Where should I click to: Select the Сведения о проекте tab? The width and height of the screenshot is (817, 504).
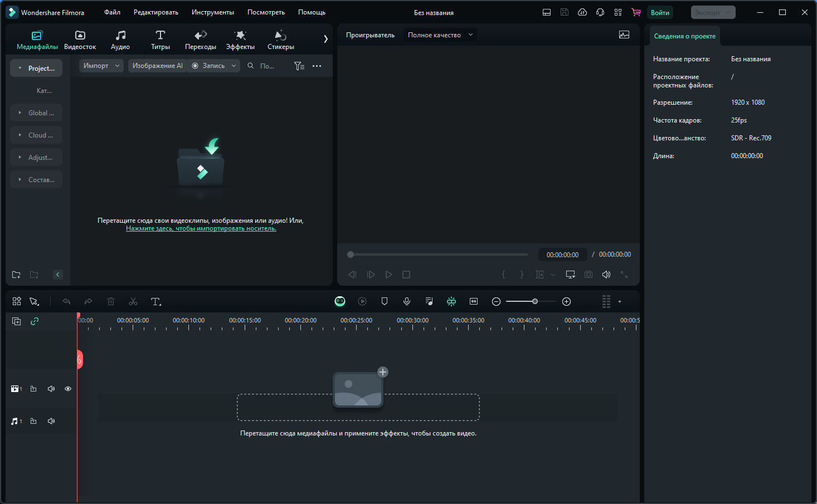point(684,36)
